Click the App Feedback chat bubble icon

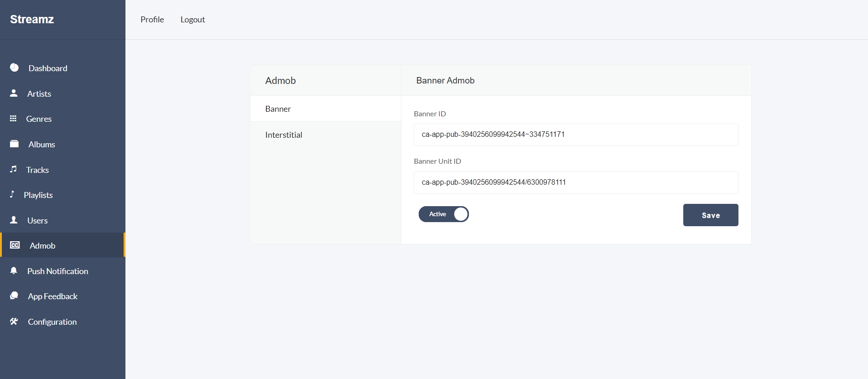click(x=14, y=296)
